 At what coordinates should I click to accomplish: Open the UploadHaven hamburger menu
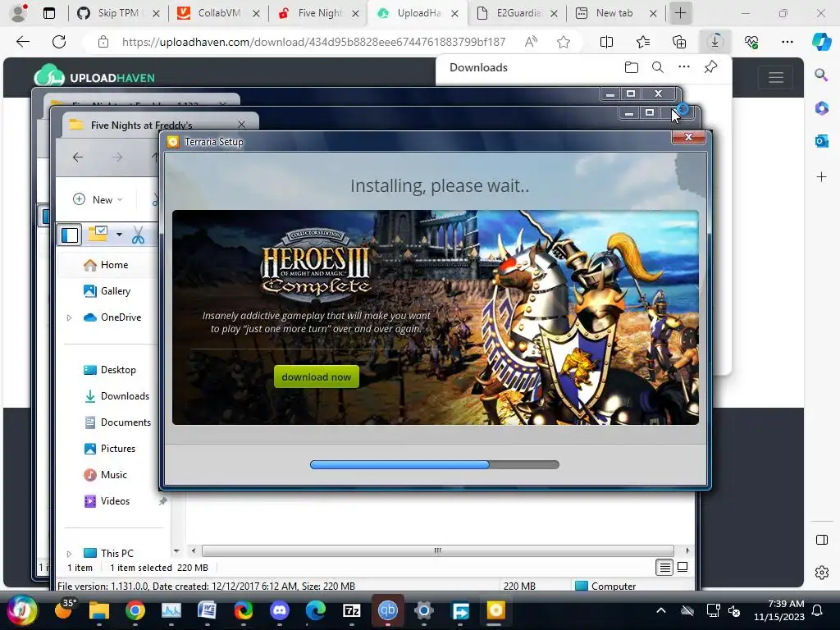(x=776, y=78)
